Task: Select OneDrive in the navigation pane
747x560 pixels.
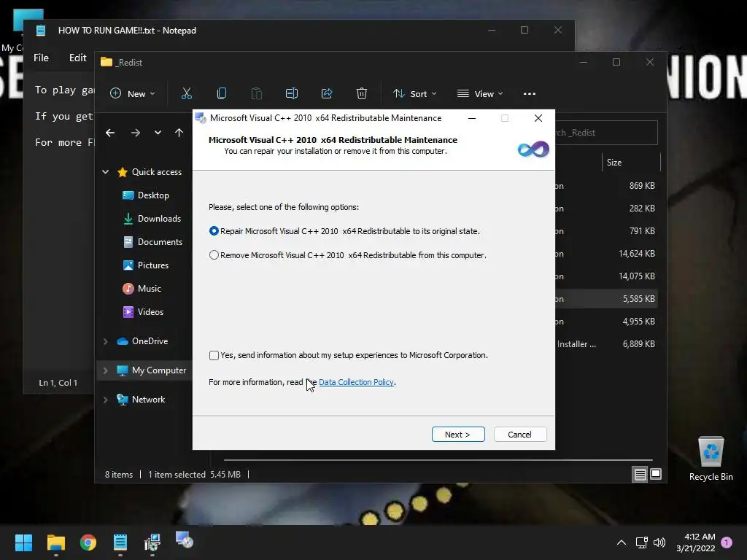Action: (142, 341)
